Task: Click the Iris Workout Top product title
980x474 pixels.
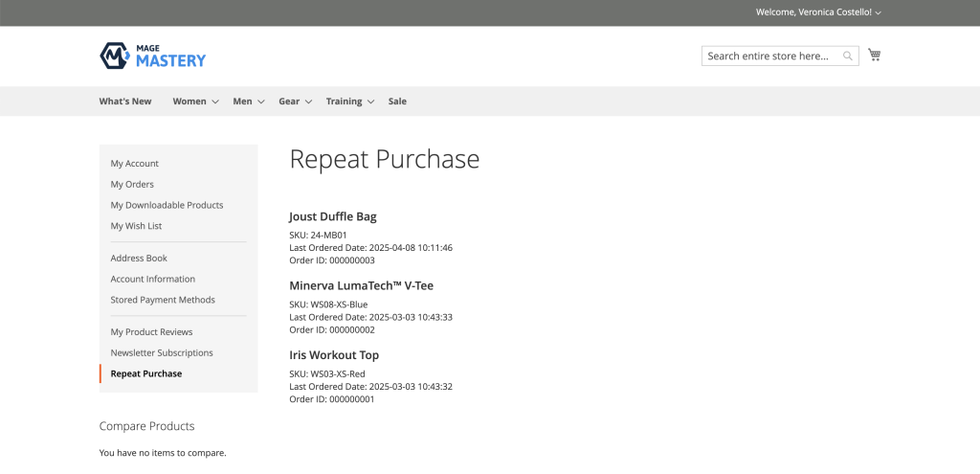Action: [334, 355]
